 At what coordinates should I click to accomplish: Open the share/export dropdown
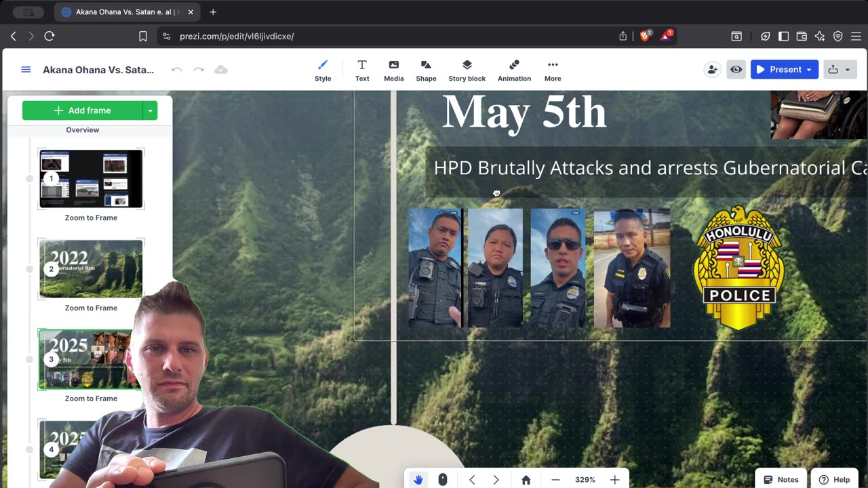click(840, 69)
